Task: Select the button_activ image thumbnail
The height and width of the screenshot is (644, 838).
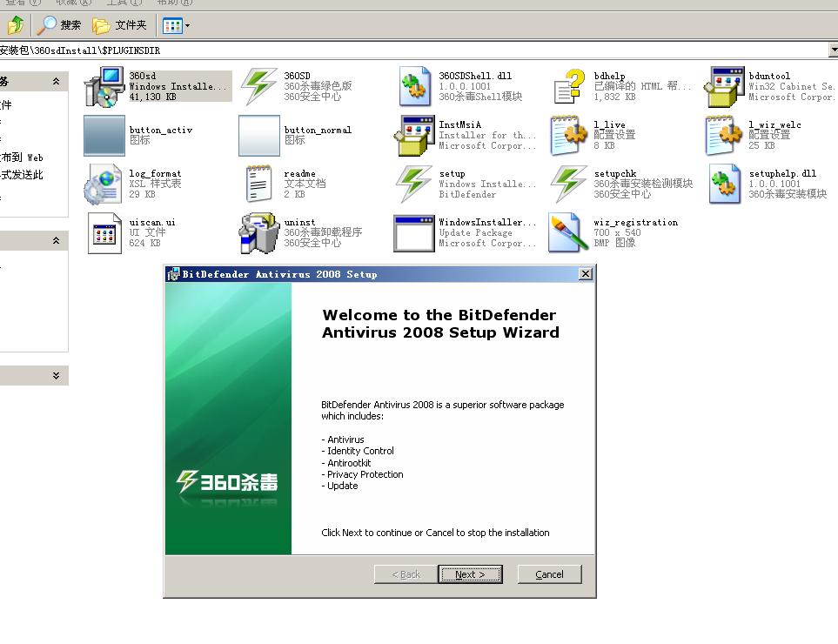Action: (104, 135)
